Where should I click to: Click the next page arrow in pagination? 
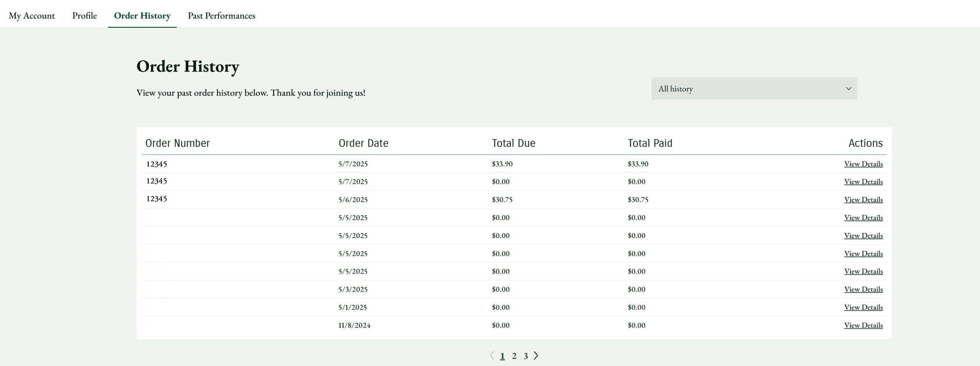coord(536,356)
